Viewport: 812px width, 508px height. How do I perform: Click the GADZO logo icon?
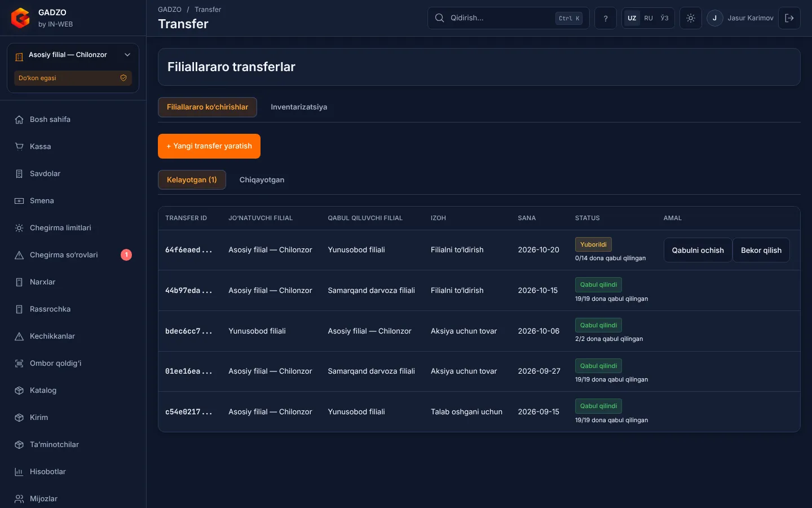coord(20,18)
